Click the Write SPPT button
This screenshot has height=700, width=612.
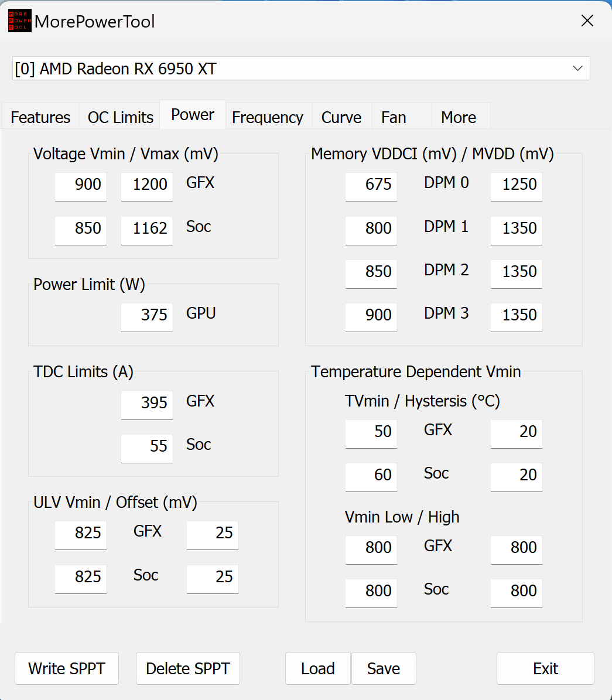click(67, 668)
